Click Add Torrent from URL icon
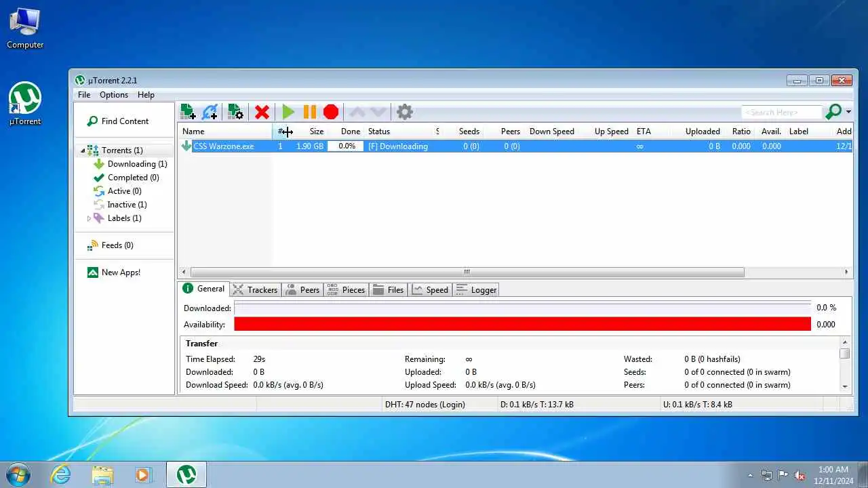The image size is (868, 488). (x=210, y=112)
